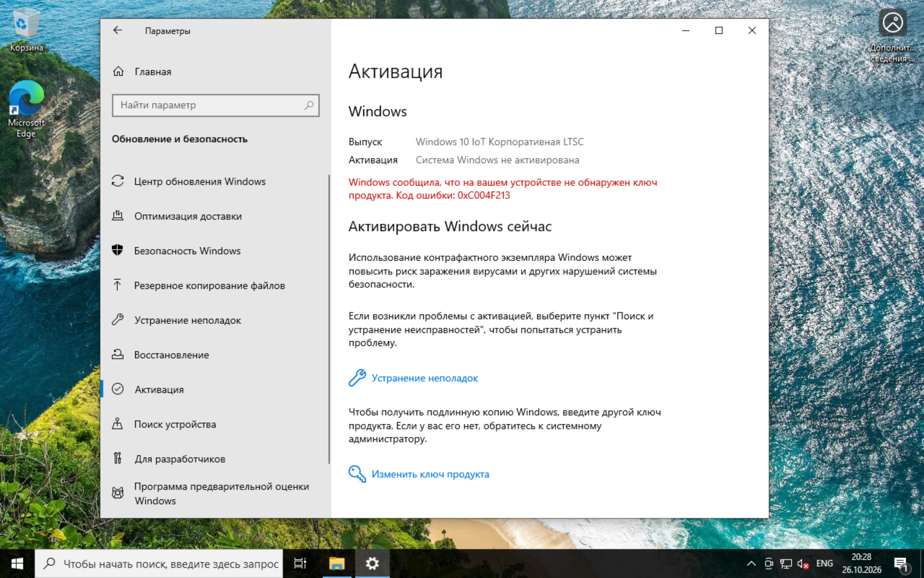924x578 pixels.
Task: Click the magnifier icon in the search box
Action: (309, 105)
